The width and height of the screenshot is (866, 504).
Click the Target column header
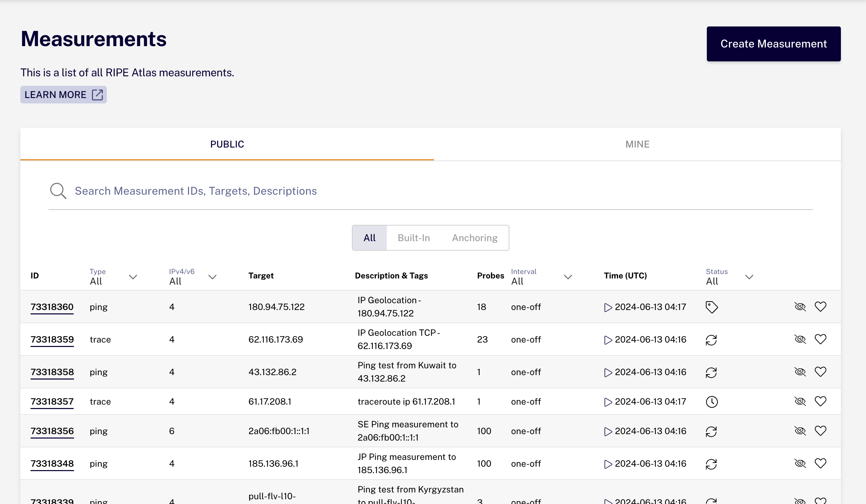pyautogui.click(x=261, y=275)
